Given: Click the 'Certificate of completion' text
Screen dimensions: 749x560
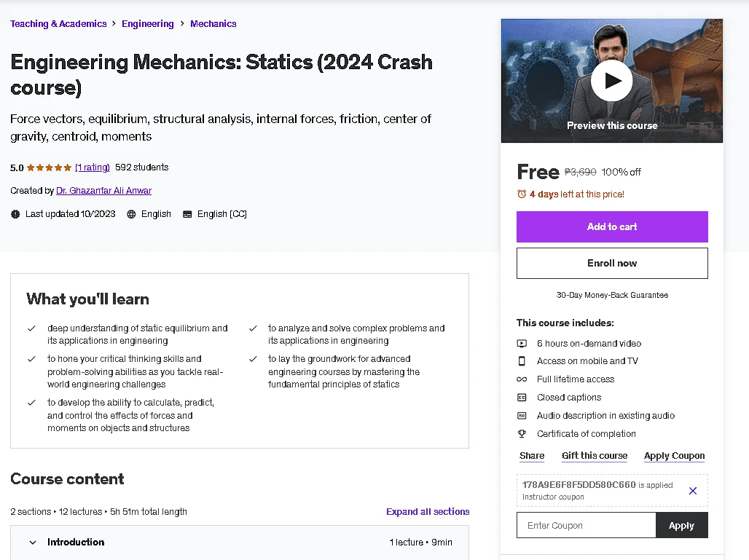Looking at the screenshot, I should [586, 433].
